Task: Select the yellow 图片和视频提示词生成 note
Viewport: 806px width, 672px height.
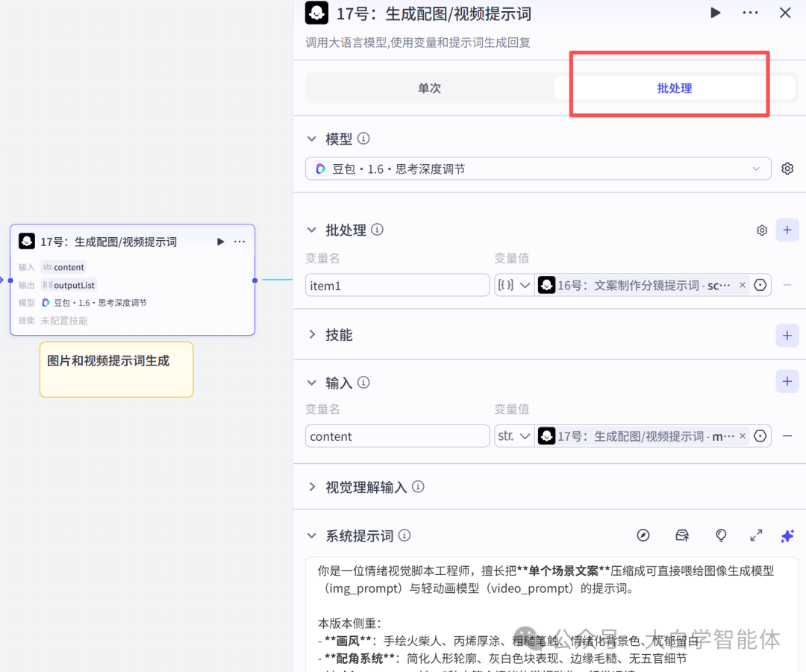Action: (116, 369)
